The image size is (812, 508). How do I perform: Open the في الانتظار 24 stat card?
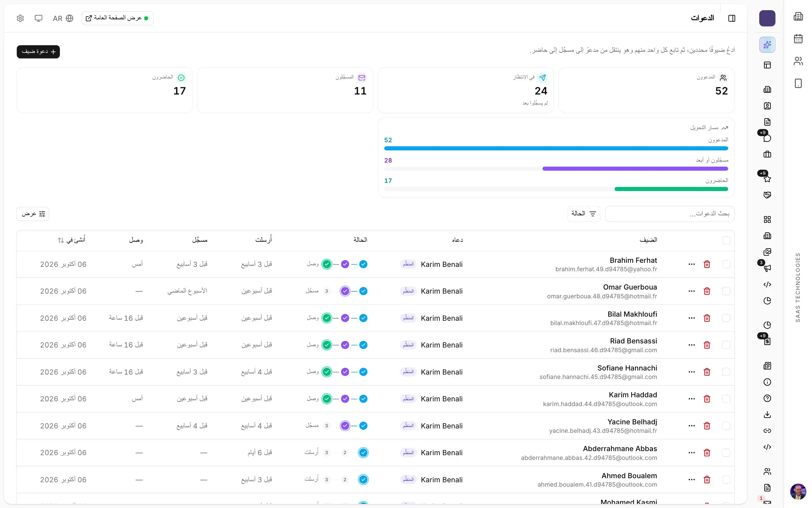[x=466, y=90]
